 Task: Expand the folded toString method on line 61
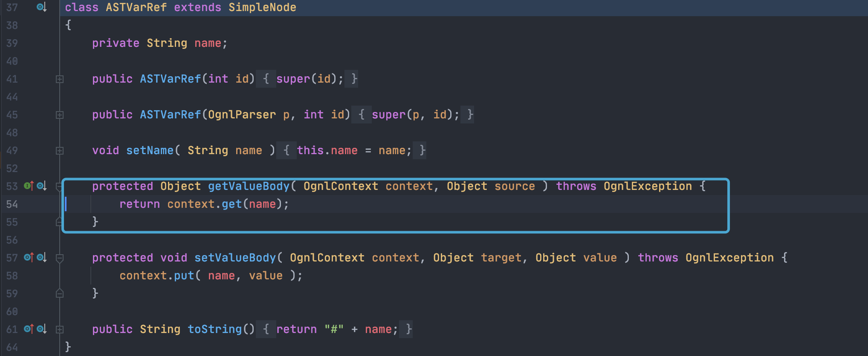[60, 330]
